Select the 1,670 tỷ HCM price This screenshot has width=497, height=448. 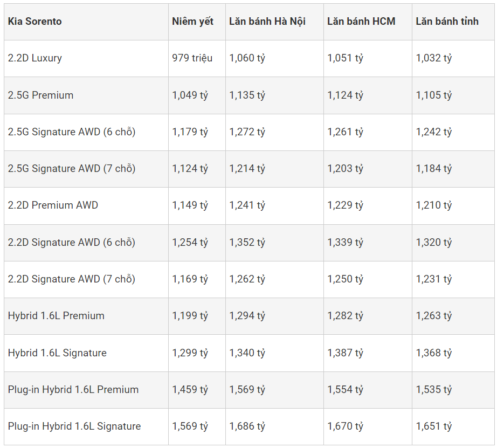point(346,426)
